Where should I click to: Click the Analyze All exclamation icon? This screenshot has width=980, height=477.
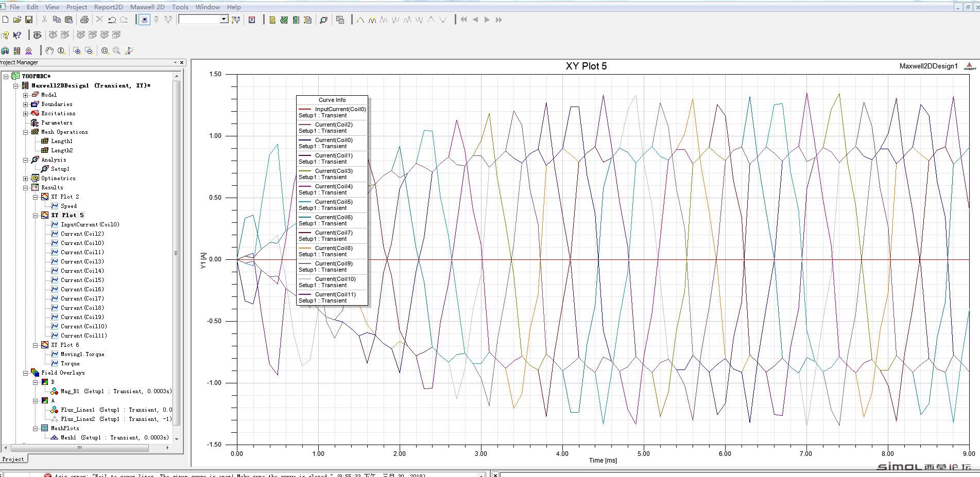click(x=296, y=20)
